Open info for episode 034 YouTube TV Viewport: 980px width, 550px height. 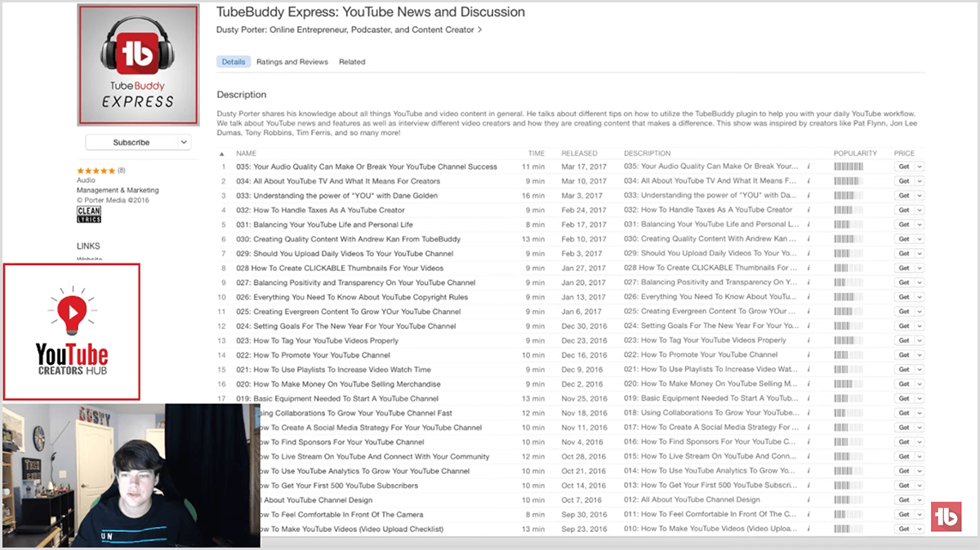(808, 181)
